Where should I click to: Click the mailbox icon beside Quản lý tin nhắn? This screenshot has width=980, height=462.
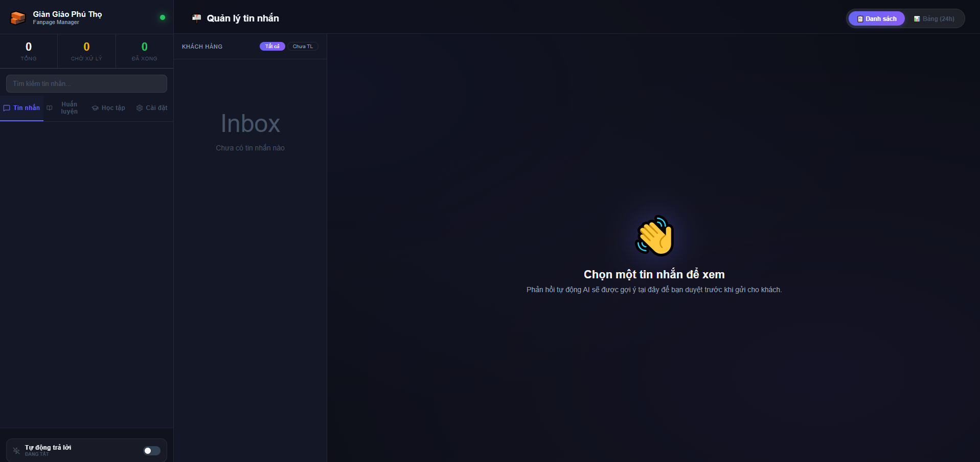(x=196, y=18)
